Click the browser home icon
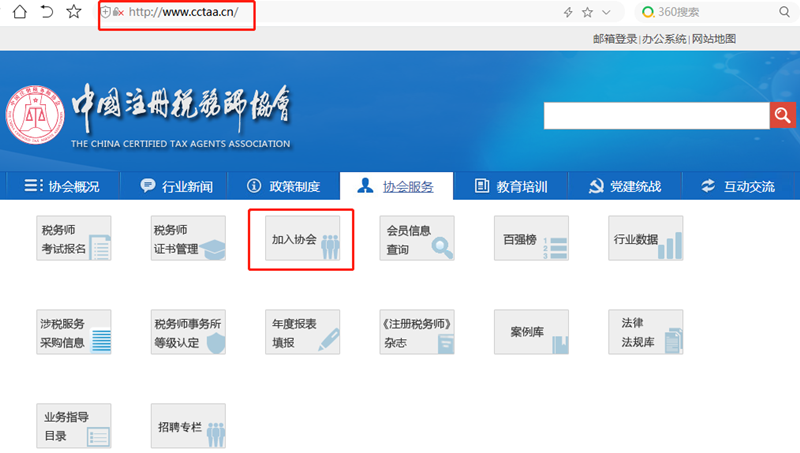Image resolution: width=800 pixels, height=453 pixels. pyautogui.click(x=18, y=12)
